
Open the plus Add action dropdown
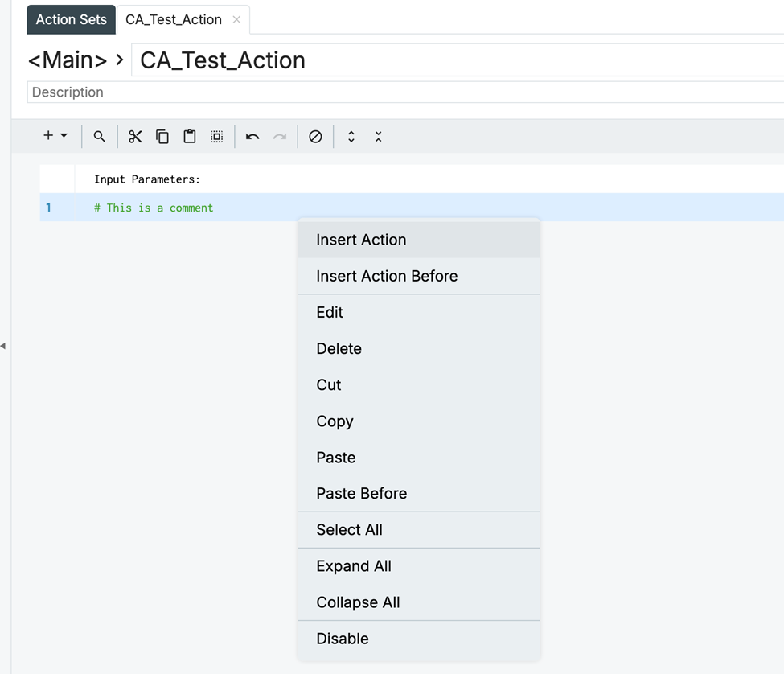[55, 136]
